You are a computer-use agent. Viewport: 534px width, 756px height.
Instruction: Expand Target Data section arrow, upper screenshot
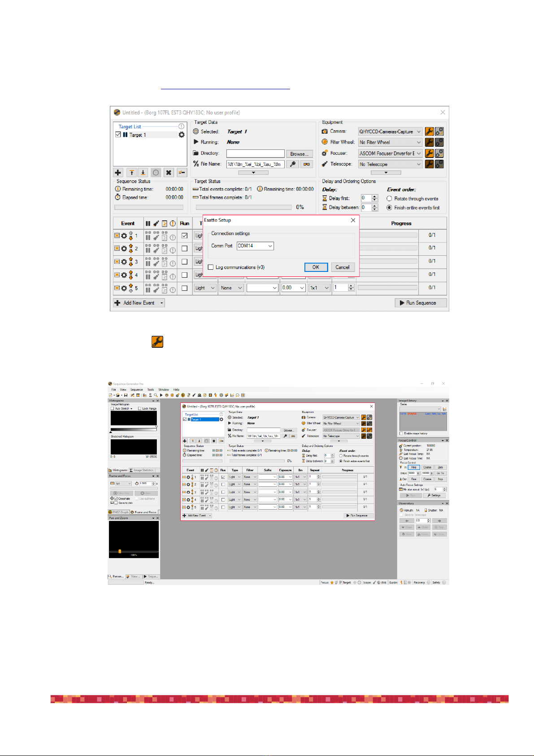point(253,173)
